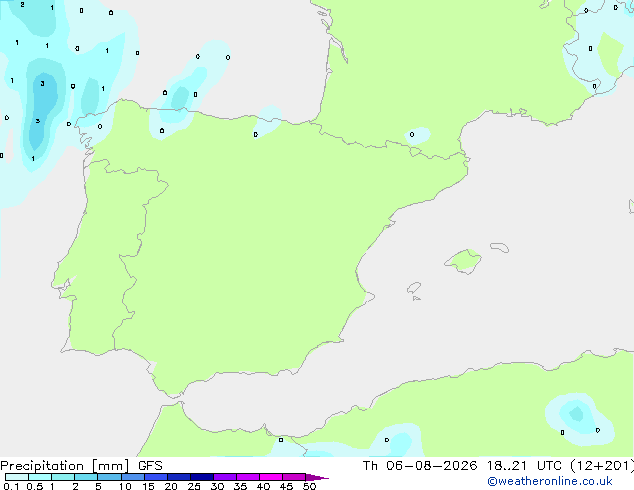The width and height of the screenshot is (634, 490).
Task: Click the 0.5–1 mm legend color swatch
Action: [x=40, y=477]
